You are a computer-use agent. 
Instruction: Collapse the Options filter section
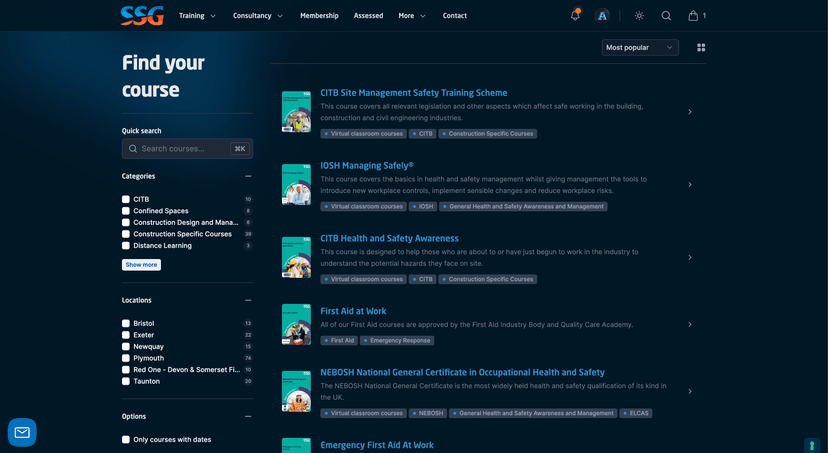tap(248, 417)
